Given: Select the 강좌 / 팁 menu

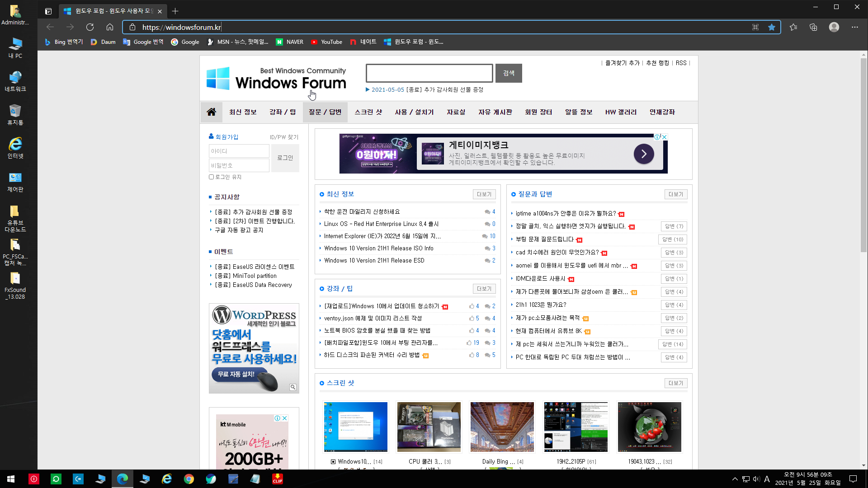Looking at the screenshot, I should (283, 112).
